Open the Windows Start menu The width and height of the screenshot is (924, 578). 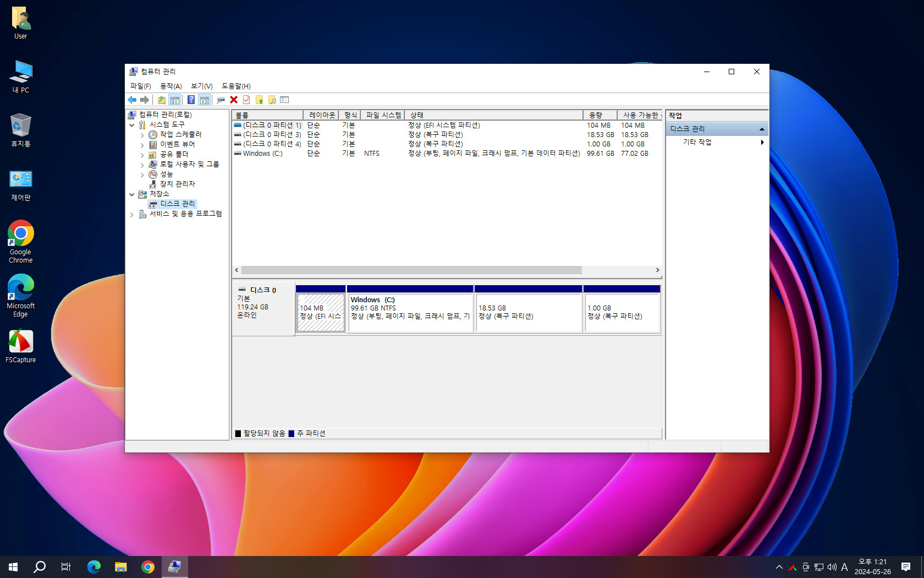[13, 567]
